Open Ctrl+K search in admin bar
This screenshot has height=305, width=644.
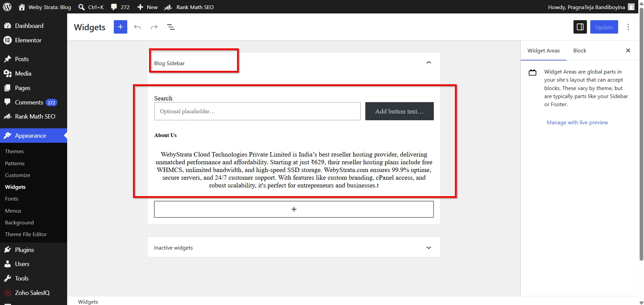pos(91,7)
